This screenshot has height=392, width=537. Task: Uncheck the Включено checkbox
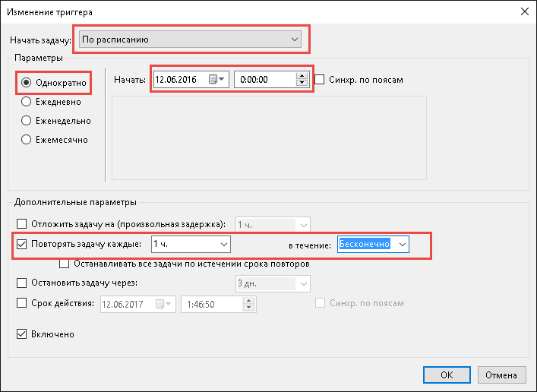pos(21,334)
